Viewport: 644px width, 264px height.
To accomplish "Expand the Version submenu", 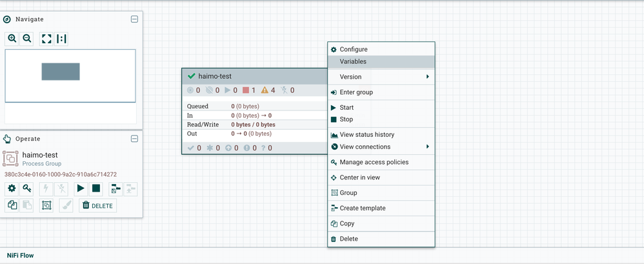I will coord(381,77).
